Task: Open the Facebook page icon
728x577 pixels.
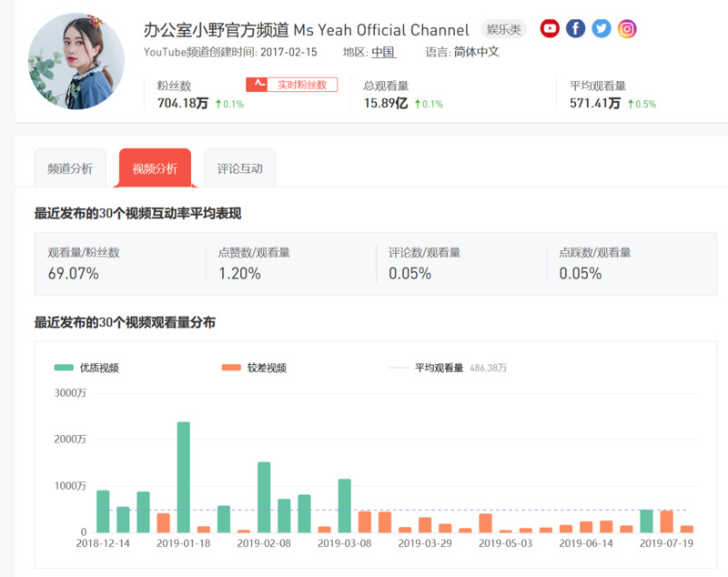Action: pyautogui.click(x=575, y=29)
